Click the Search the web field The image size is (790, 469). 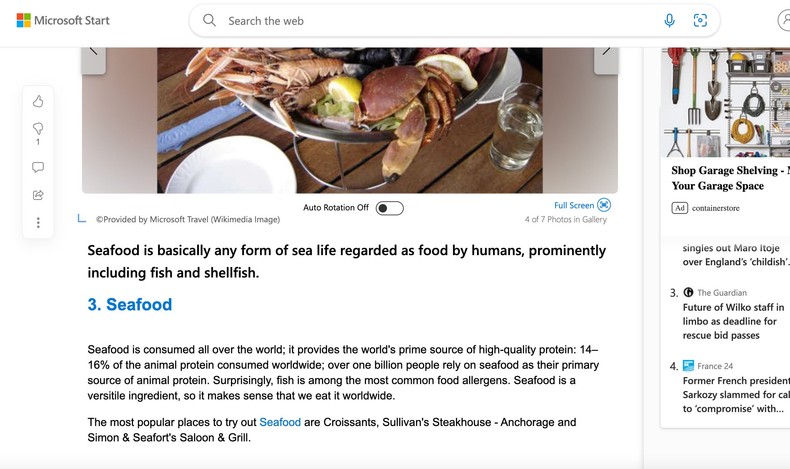coord(430,20)
